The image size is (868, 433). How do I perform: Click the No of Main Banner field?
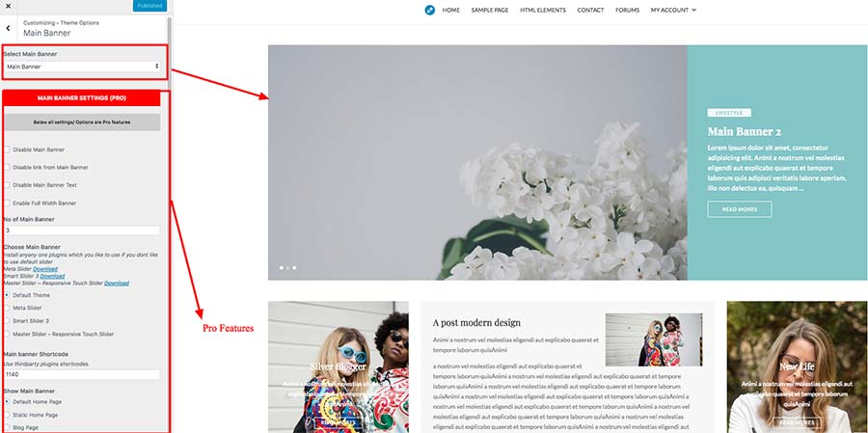(82, 230)
